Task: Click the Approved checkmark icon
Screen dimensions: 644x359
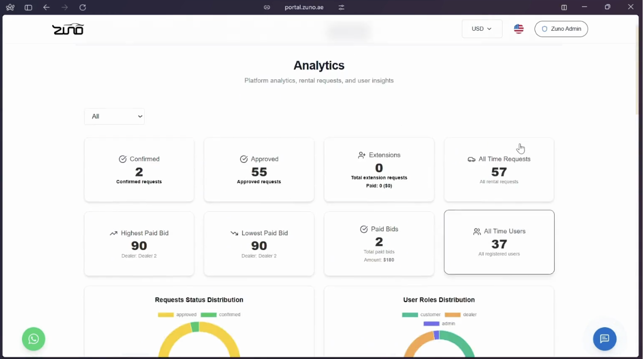Action: [x=244, y=159]
